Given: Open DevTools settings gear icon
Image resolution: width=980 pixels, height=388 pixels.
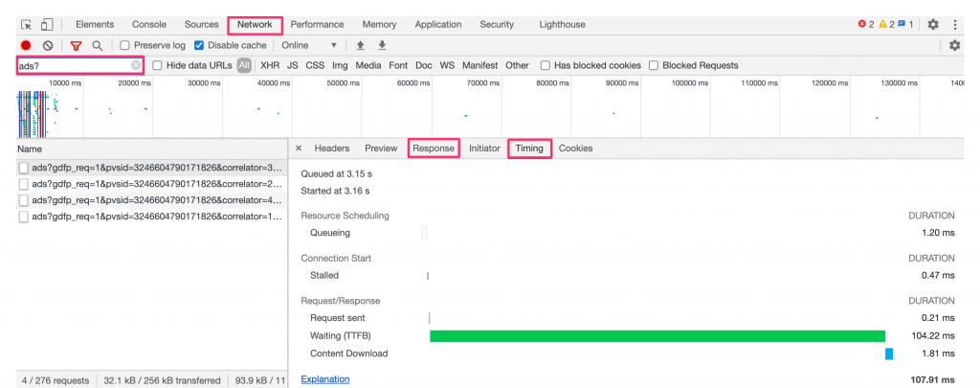Looking at the screenshot, I should [933, 24].
